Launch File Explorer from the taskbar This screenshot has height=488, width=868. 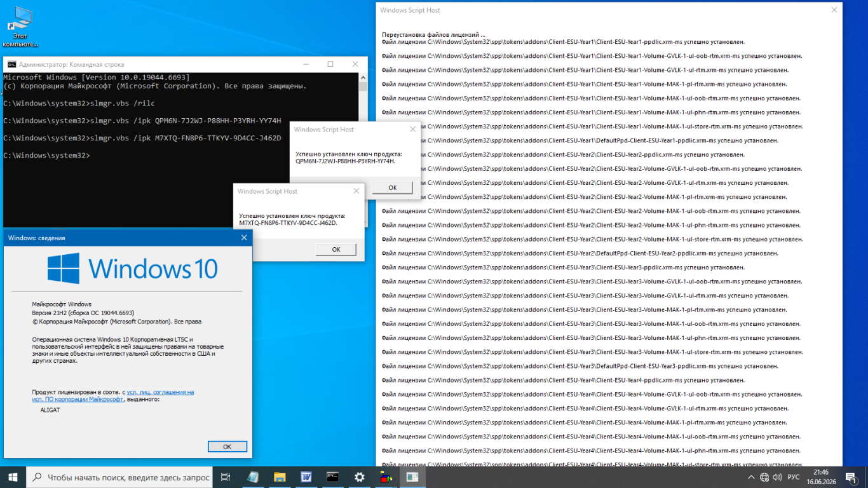pos(279,477)
